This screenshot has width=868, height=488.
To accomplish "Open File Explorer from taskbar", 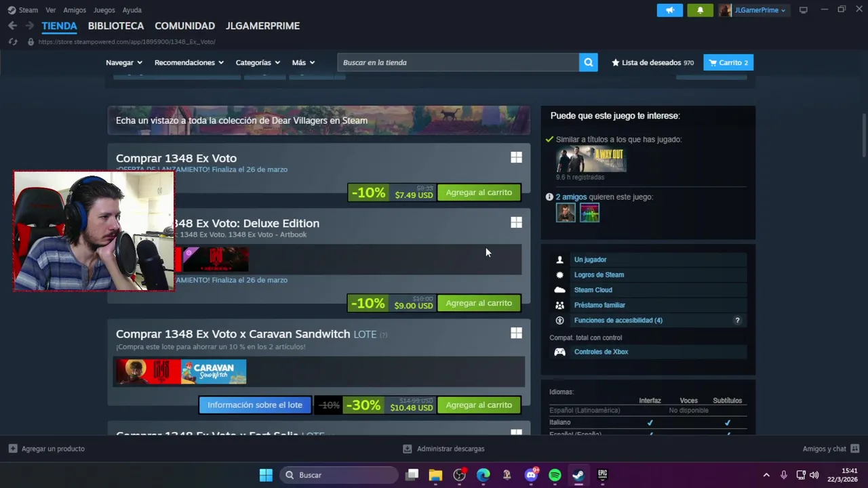I will 435,475.
